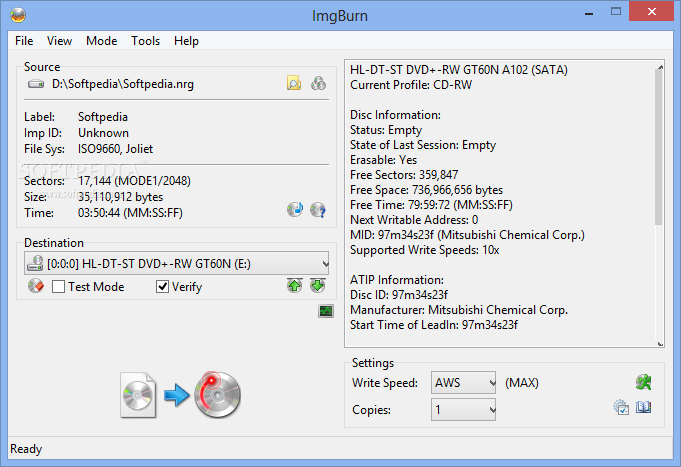Click the 'Erasable: Yes' line
The width and height of the screenshot is (681, 467).
pos(383,160)
